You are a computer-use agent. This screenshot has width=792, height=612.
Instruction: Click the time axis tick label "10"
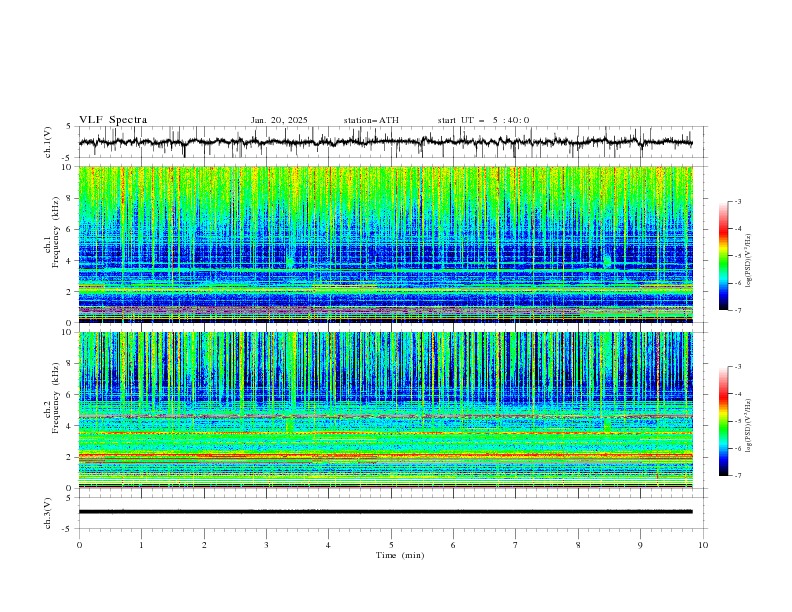tap(703, 545)
